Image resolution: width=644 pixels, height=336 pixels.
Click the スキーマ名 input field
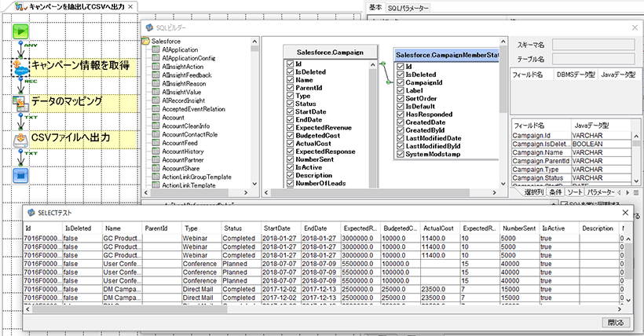(x=594, y=45)
